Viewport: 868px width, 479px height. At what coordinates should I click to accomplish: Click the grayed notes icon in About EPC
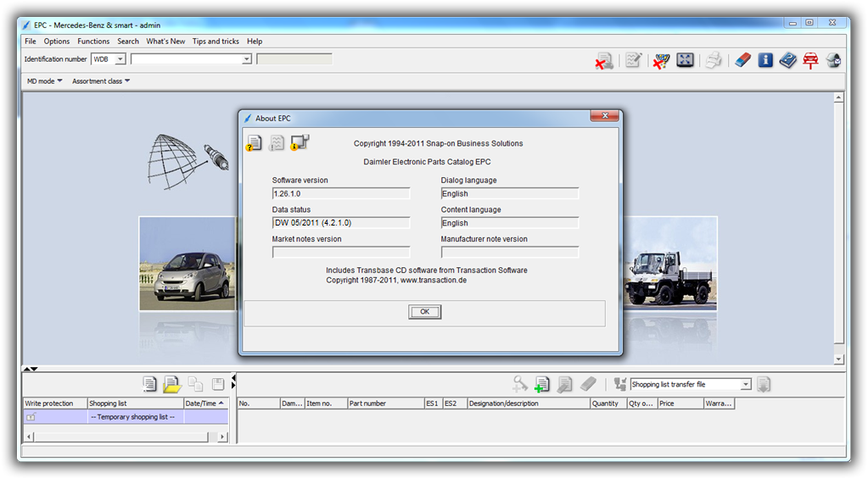277,143
